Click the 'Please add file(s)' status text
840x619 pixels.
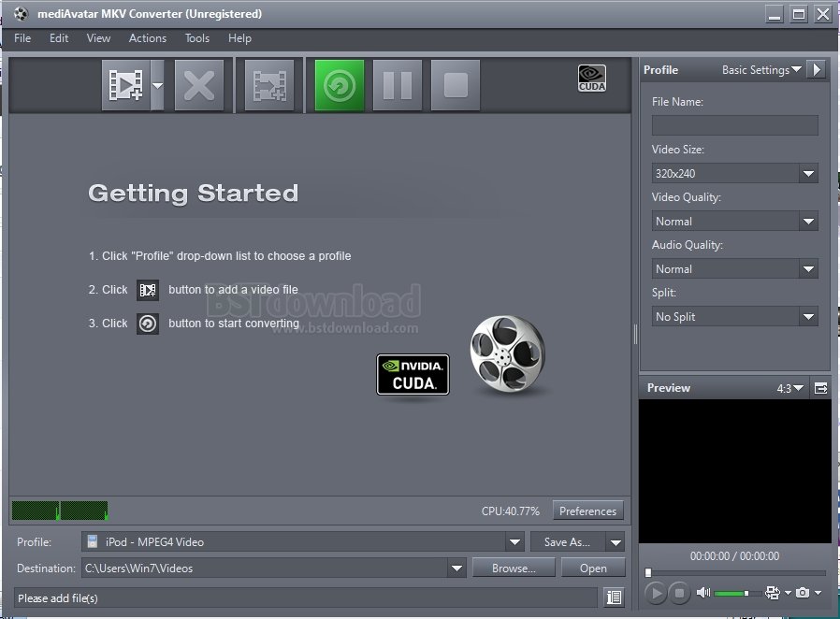point(58,598)
